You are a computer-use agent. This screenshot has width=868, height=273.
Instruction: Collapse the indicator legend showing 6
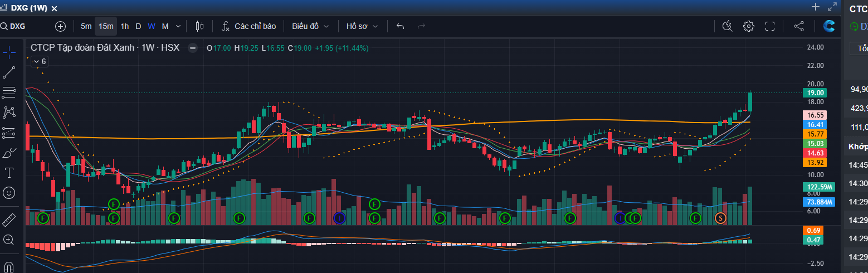(40, 61)
